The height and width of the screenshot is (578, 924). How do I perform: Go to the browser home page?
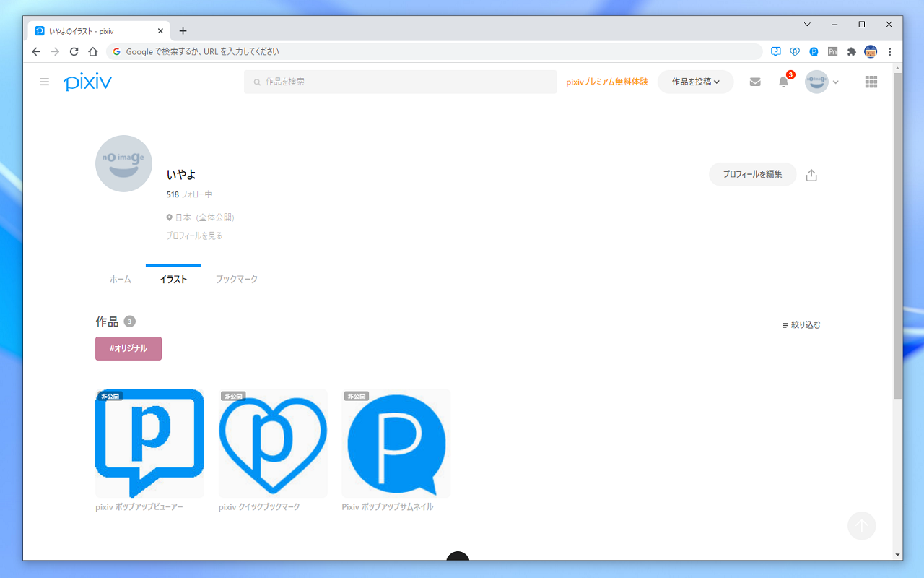pyautogui.click(x=92, y=52)
